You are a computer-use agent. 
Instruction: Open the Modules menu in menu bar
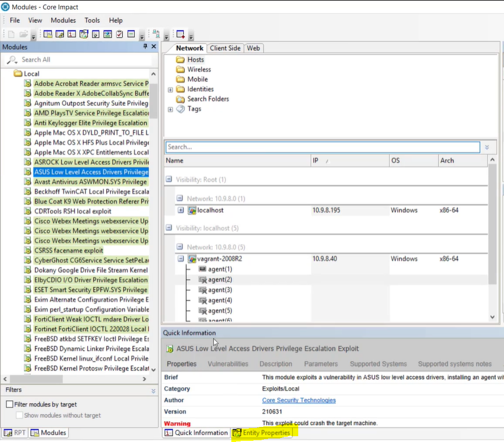tap(63, 20)
